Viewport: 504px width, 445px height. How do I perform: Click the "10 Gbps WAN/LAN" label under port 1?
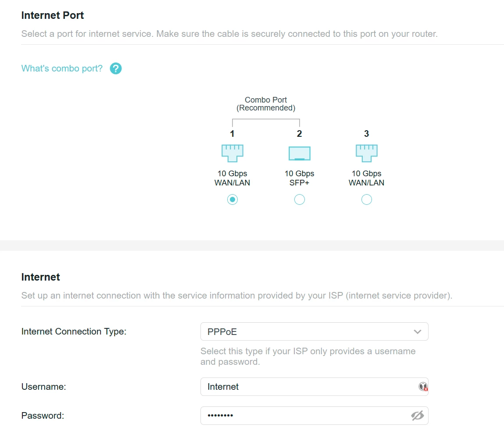pyautogui.click(x=232, y=178)
